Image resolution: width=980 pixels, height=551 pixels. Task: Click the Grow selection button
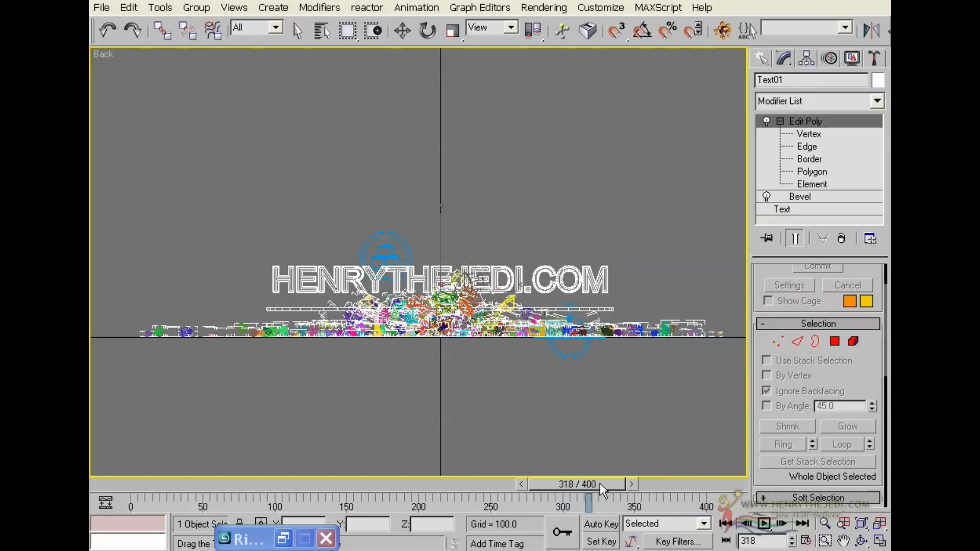(x=848, y=426)
